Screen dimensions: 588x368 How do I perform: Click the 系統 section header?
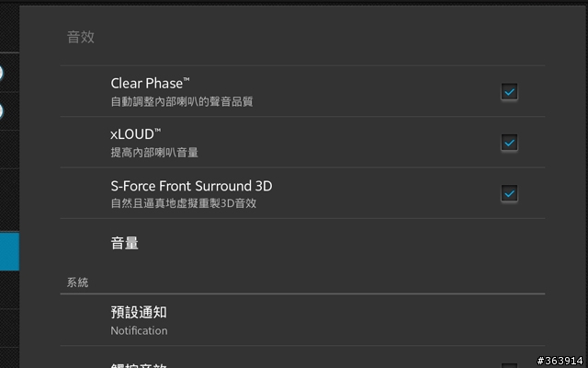77,282
